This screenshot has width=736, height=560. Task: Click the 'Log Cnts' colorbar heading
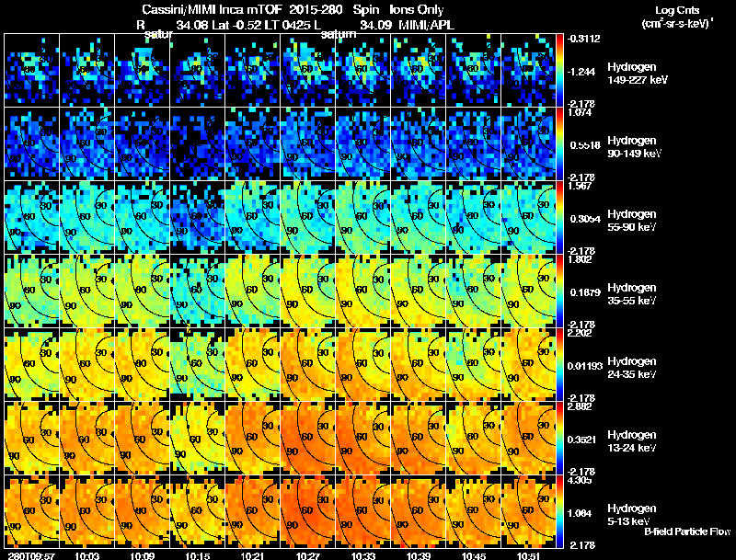pyautogui.click(x=677, y=10)
